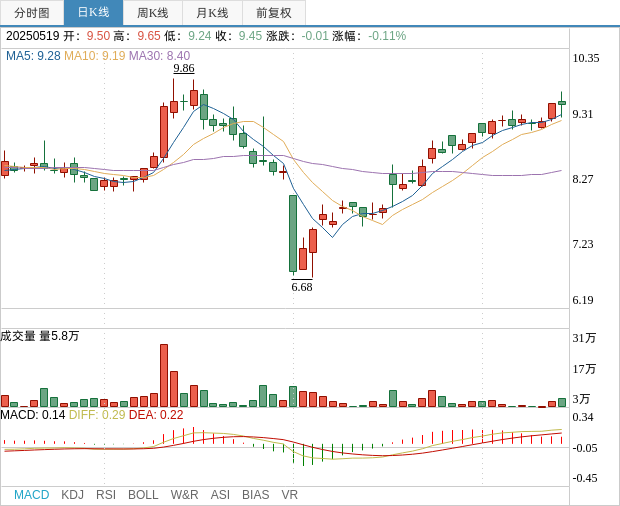Click the 31万 volume axis label
The image size is (620, 506).
point(584,338)
